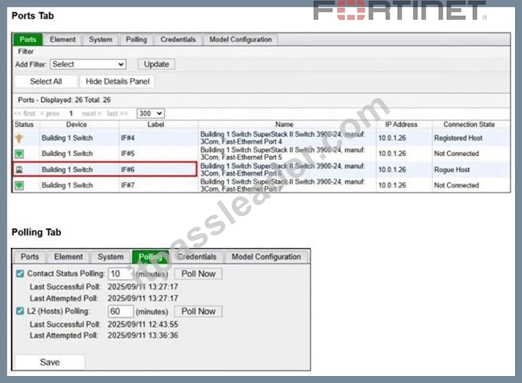The image size is (522, 383).
Task: Open the 300 rows-per-page dropdown
Action: coord(150,113)
